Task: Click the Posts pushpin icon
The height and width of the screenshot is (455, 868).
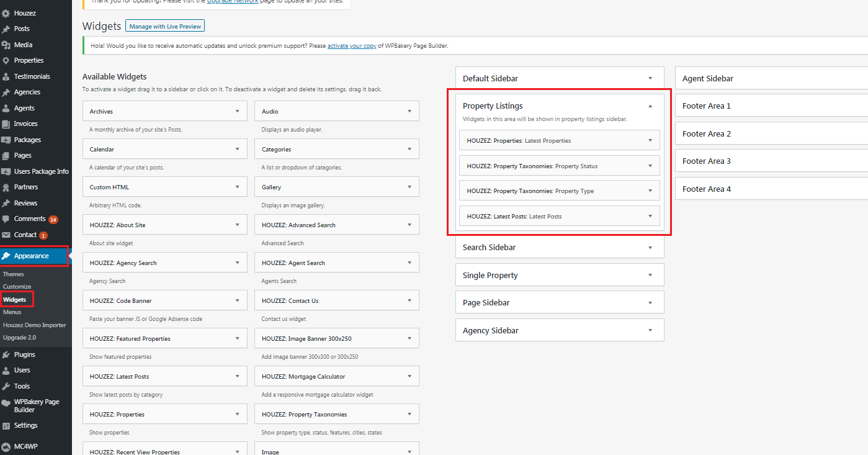Action: coord(6,29)
